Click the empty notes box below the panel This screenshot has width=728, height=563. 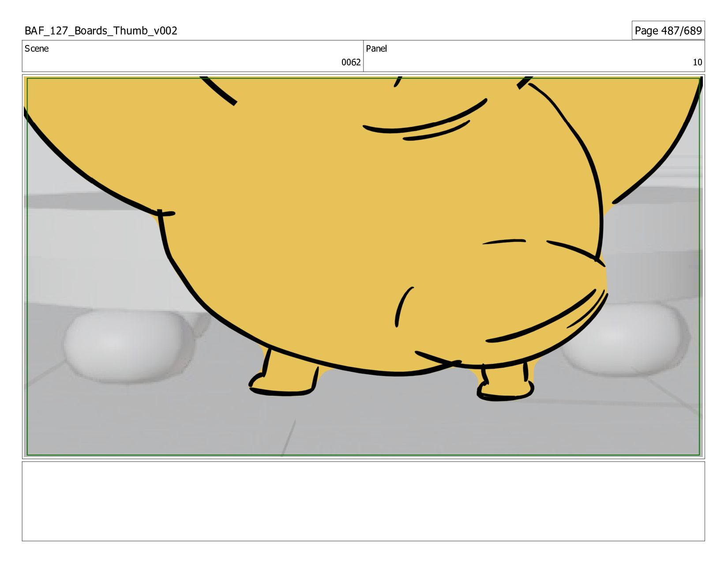click(x=363, y=501)
